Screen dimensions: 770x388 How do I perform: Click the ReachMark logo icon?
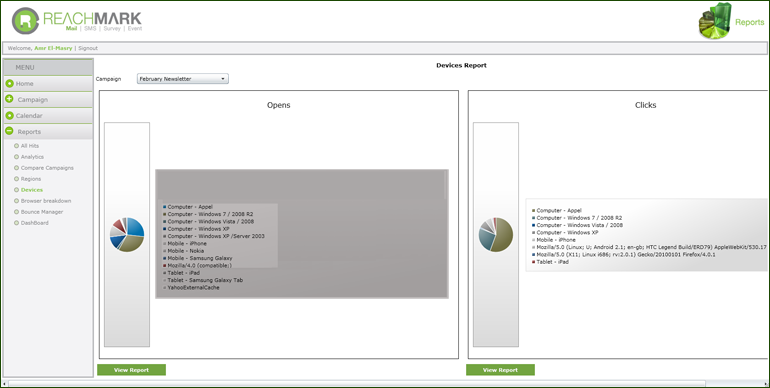pos(26,21)
